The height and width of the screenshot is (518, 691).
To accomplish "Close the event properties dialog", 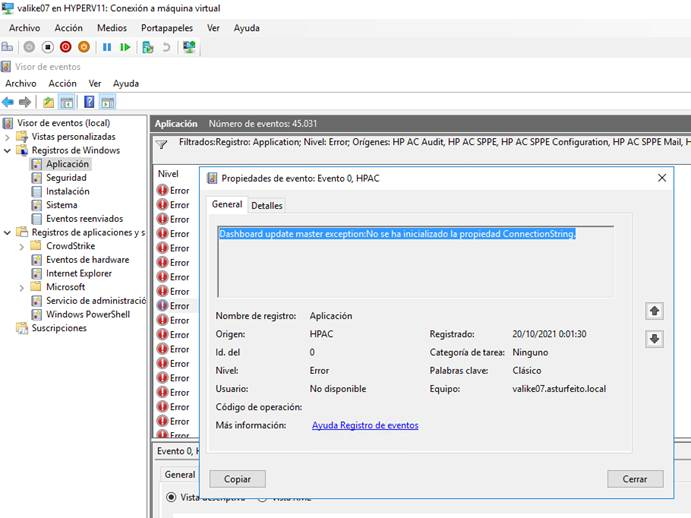I will coord(662,178).
